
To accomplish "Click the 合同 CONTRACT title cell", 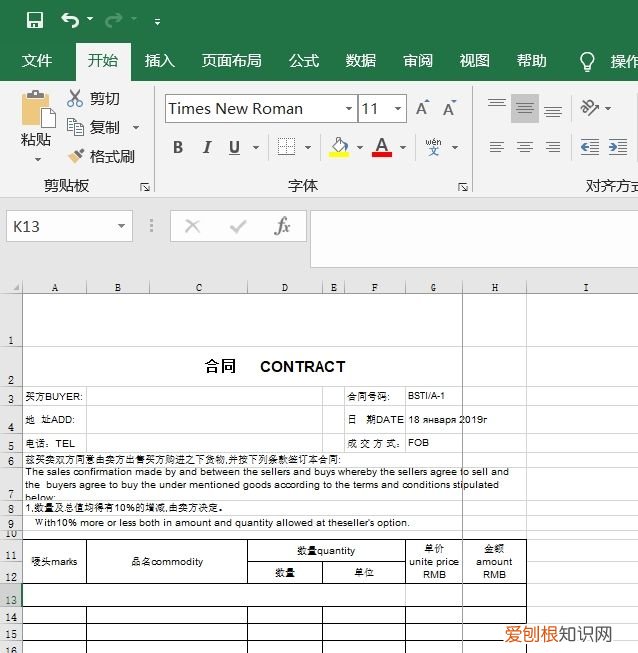I will pyautogui.click(x=275, y=366).
